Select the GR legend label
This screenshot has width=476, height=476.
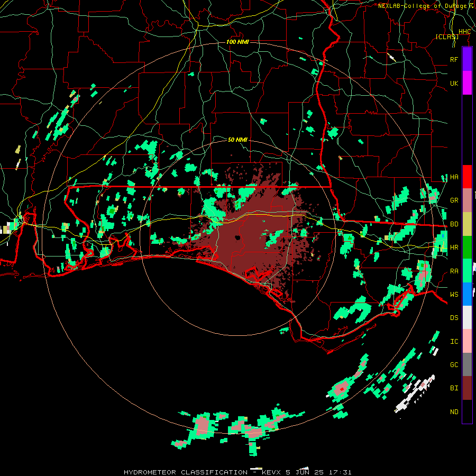pos(454,200)
